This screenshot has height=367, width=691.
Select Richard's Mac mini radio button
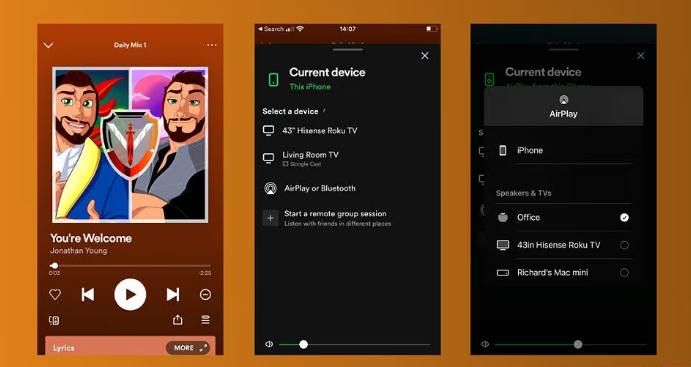point(624,273)
